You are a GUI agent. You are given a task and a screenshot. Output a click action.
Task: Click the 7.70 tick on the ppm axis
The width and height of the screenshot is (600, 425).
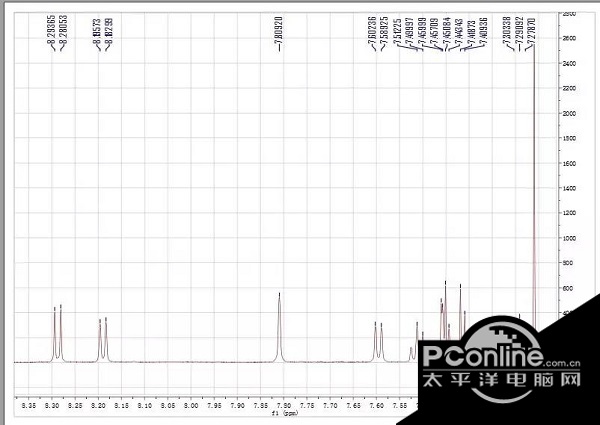(x=330, y=405)
